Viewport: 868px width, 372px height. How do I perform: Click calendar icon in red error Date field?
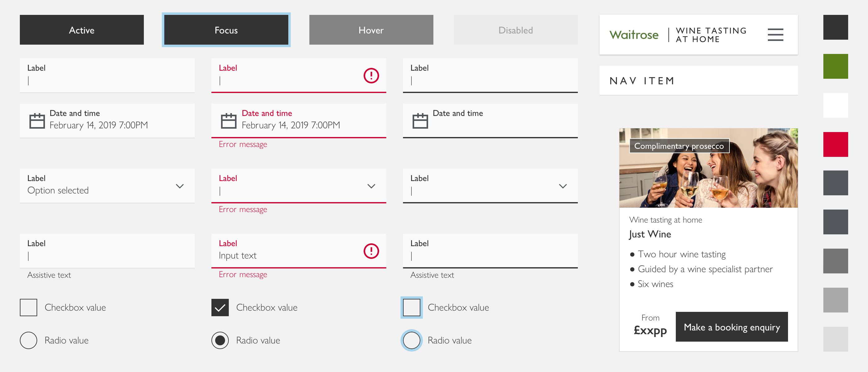[x=228, y=121]
